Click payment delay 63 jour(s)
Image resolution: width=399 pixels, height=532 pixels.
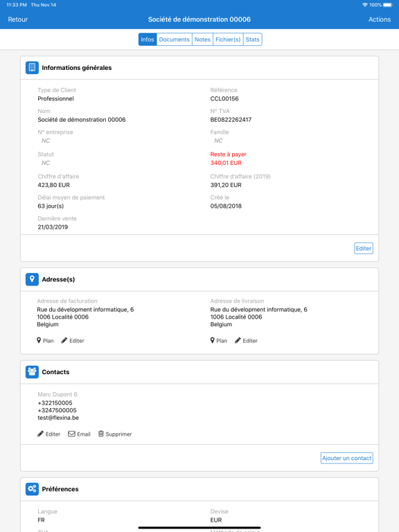pos(51,206)
